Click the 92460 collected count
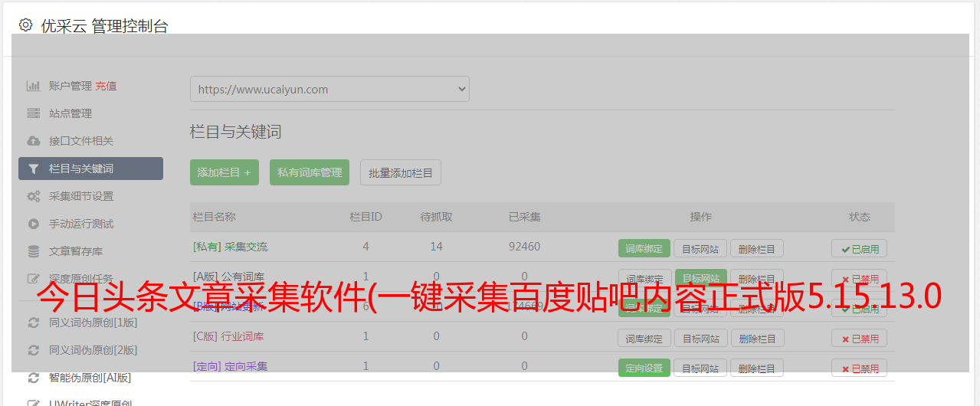The width and height of the screenshot is (980, 406). coord(524,247)
